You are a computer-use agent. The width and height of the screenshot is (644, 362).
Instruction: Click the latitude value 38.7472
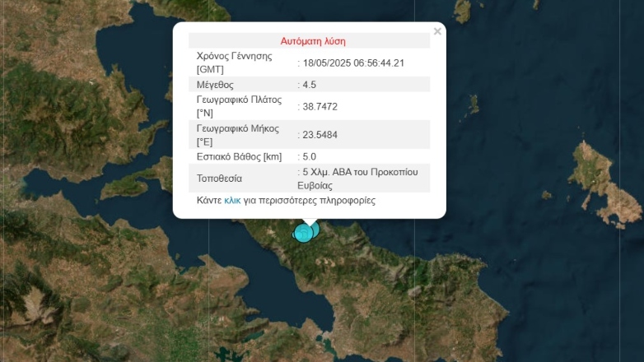click(x=321, y=106)
